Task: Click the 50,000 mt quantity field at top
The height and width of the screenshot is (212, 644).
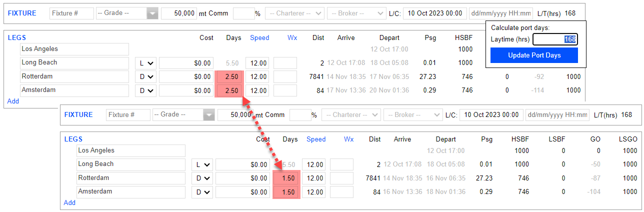Action: click(x=179, y=13)
